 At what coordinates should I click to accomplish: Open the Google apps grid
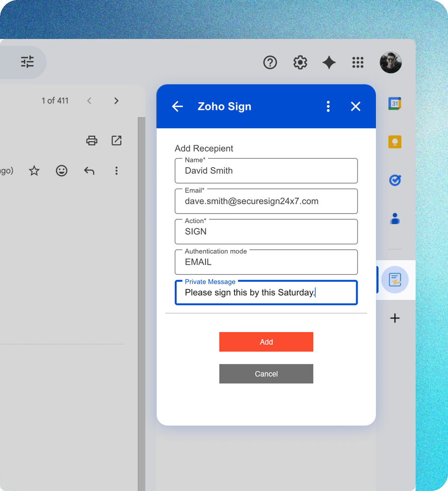(x=358, y=62)
